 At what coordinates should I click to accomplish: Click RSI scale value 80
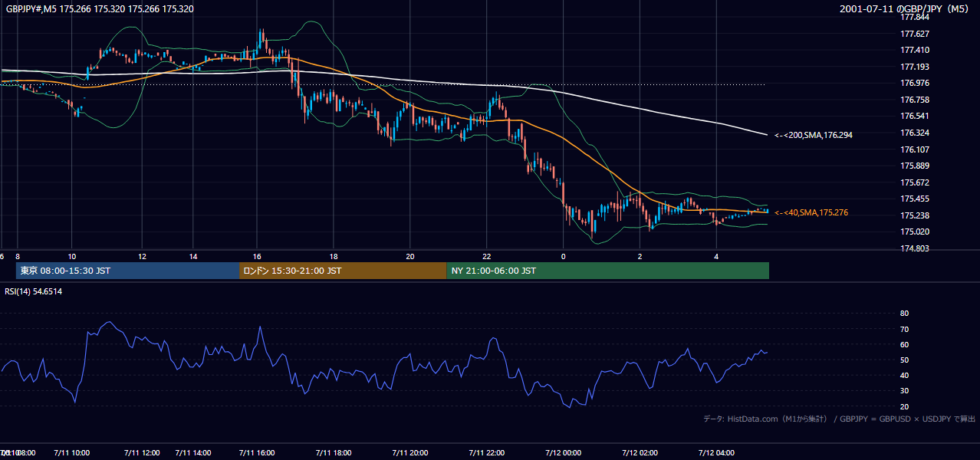[904, 314]
